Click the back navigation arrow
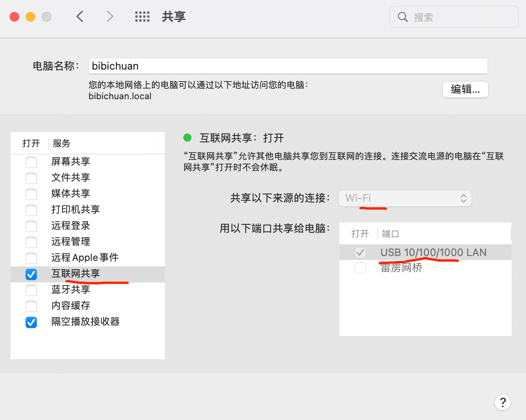Viewport: 526px width, 420px height. (80, 17)
